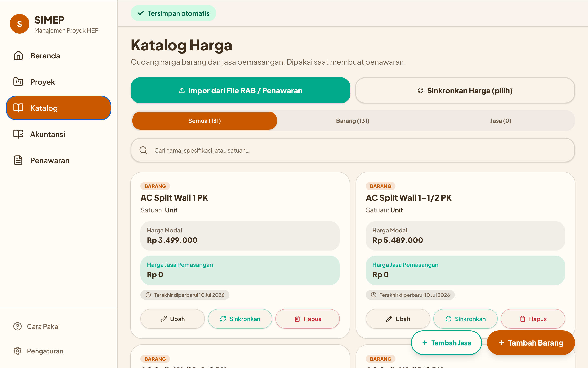The width and height of the screenshot is (588, 368).
Task: Click Ubah on AC Split Wall 1 PK
Action: tap(173, 319)
